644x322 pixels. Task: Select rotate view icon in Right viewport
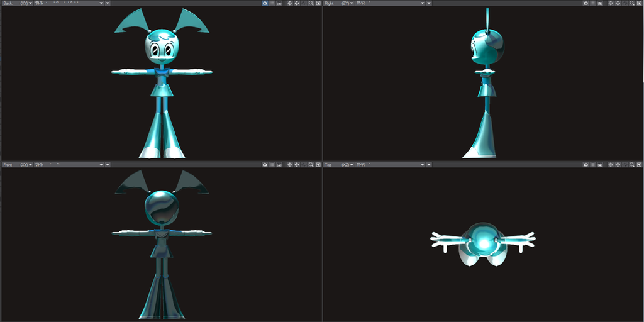tap(625, 3)
